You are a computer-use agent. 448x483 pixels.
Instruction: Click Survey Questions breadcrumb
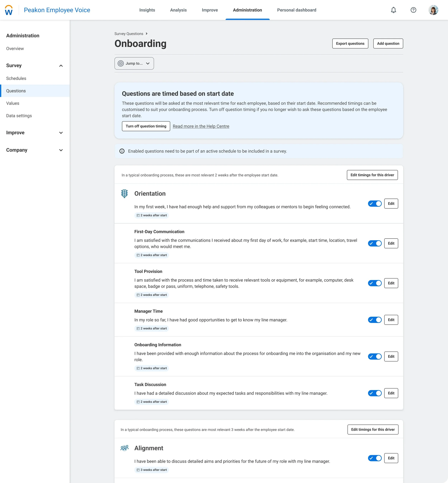(129, 34)
